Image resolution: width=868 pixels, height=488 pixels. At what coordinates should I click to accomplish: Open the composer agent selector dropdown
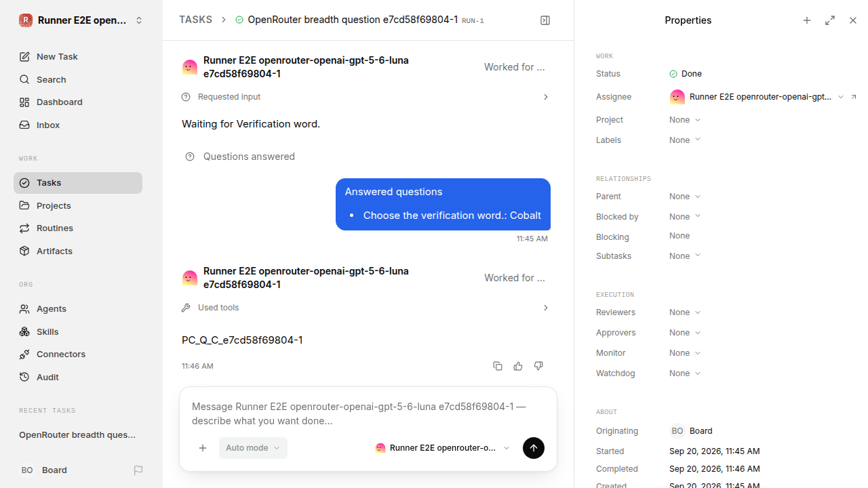[442, 448]
